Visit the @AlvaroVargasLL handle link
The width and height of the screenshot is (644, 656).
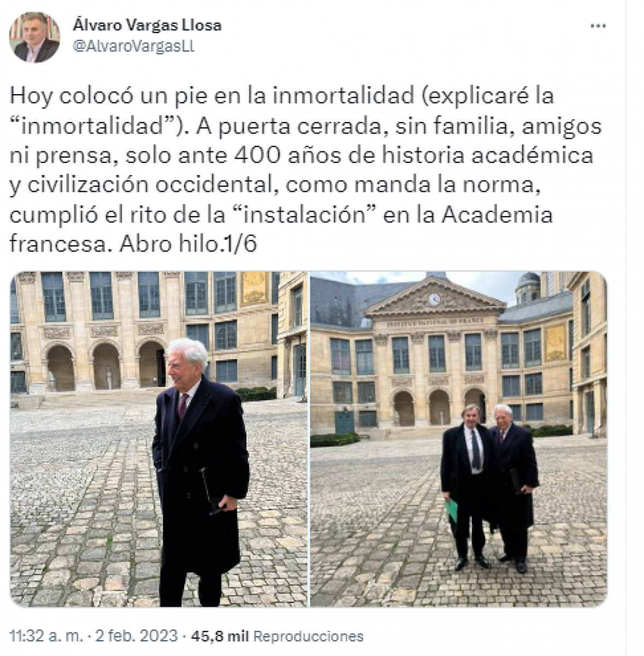click(x=133, y=46)
